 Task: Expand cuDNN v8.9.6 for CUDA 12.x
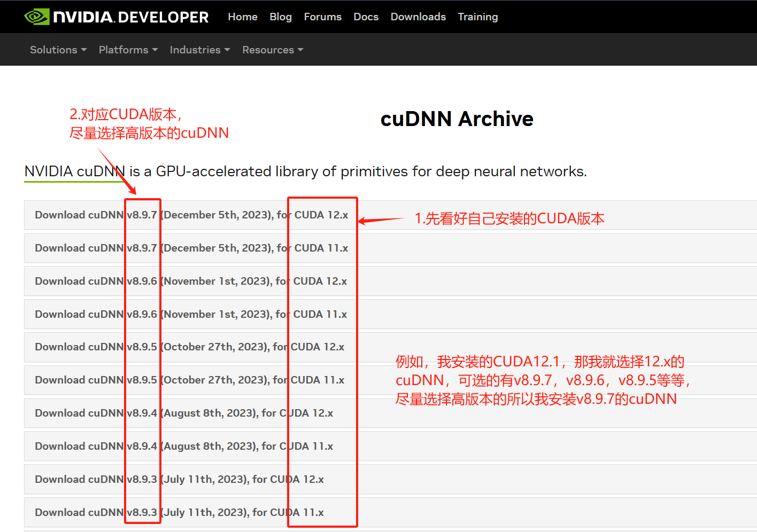point(390,281)
